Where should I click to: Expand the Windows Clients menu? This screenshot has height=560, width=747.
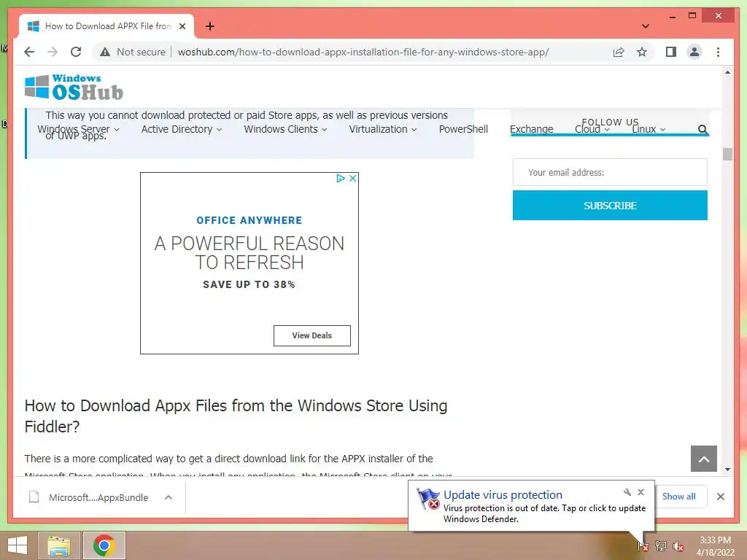coord(285,129)
